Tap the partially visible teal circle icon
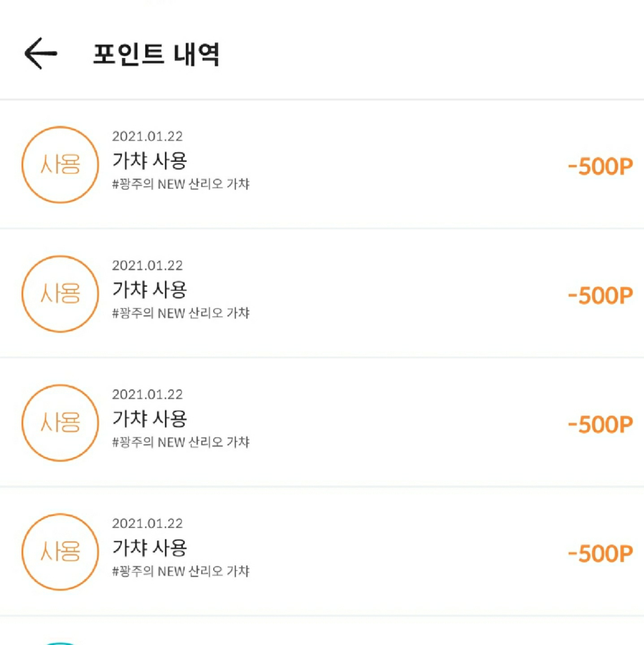This screenshot has height=645, width=644. tap(60, 643)
